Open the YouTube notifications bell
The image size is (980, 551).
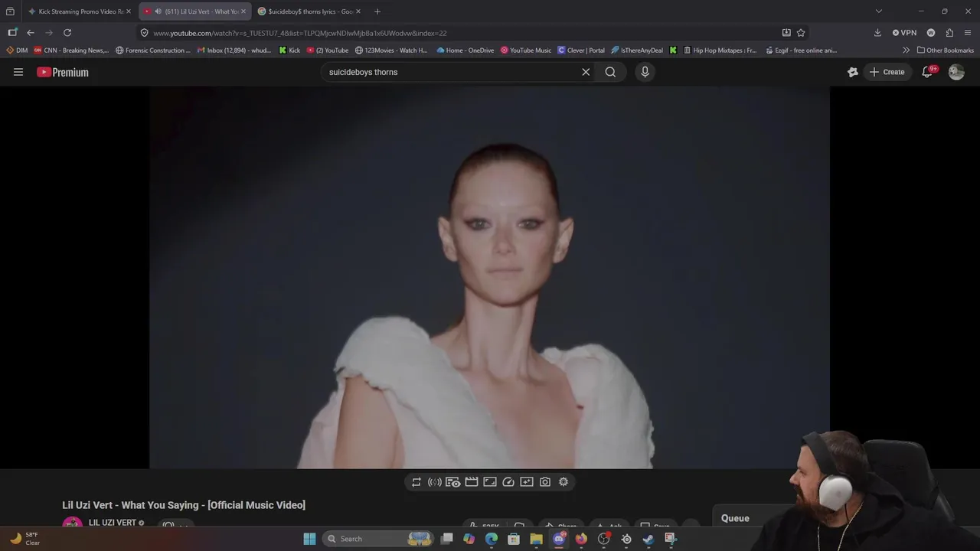927,72
